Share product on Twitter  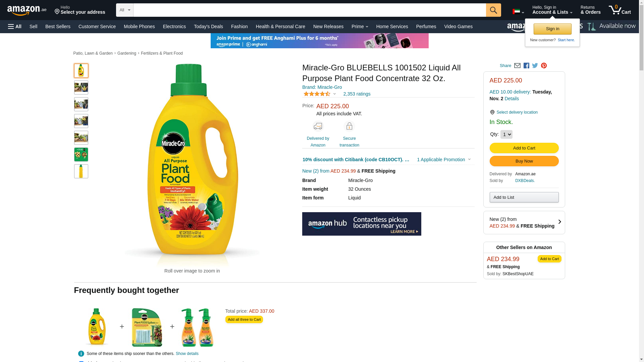[x=535, y=66]
